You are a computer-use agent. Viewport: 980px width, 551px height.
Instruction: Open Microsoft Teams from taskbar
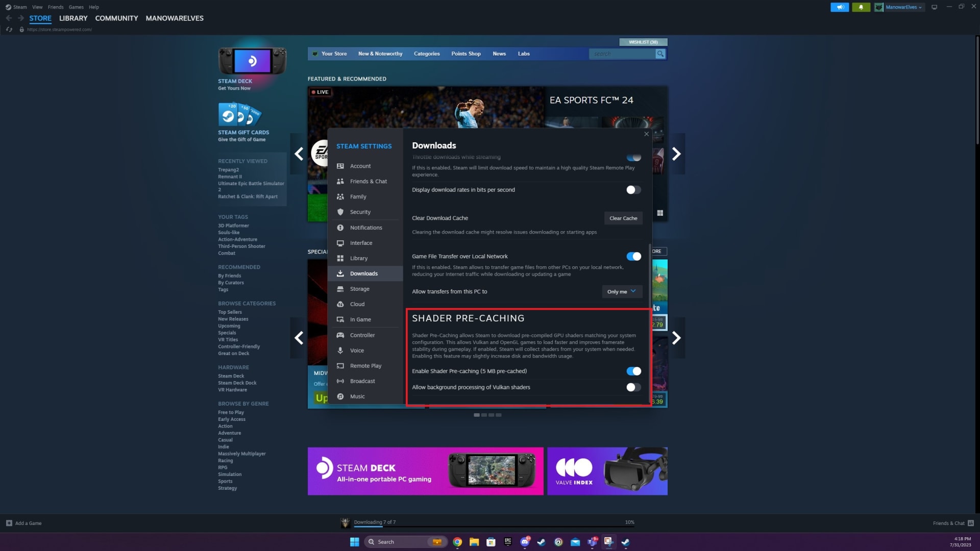click(x=592, y=542)
